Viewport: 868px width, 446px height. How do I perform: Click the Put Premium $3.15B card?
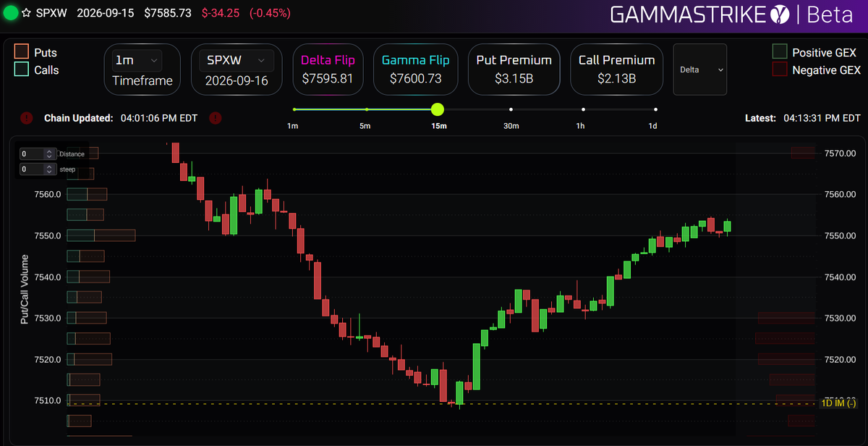514,70
